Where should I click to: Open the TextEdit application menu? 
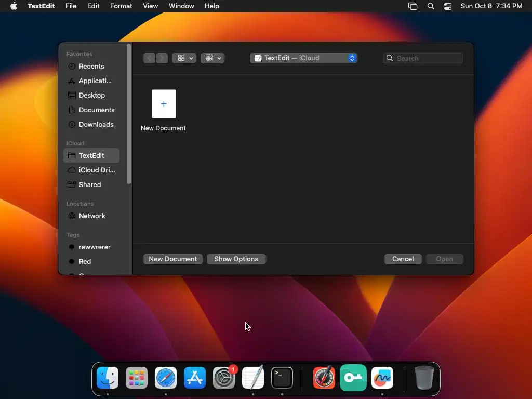(x=41, y=6)
